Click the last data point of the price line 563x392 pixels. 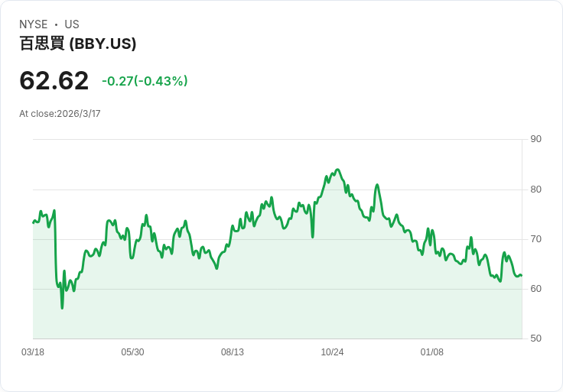(522, 275)
